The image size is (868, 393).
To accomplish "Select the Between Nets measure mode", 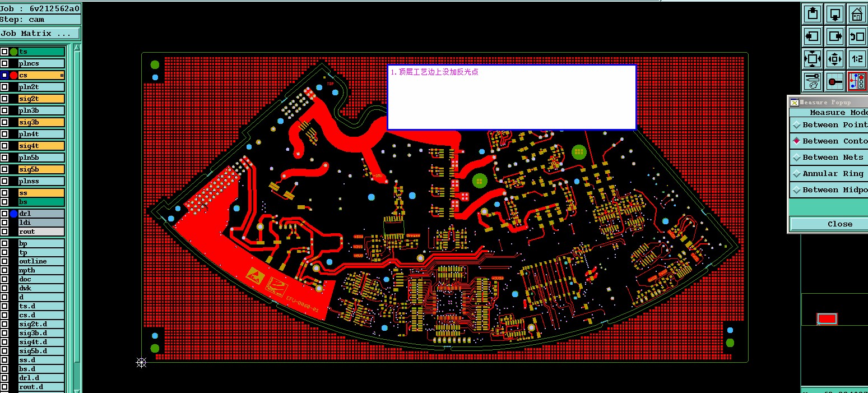I will (829, 158).
